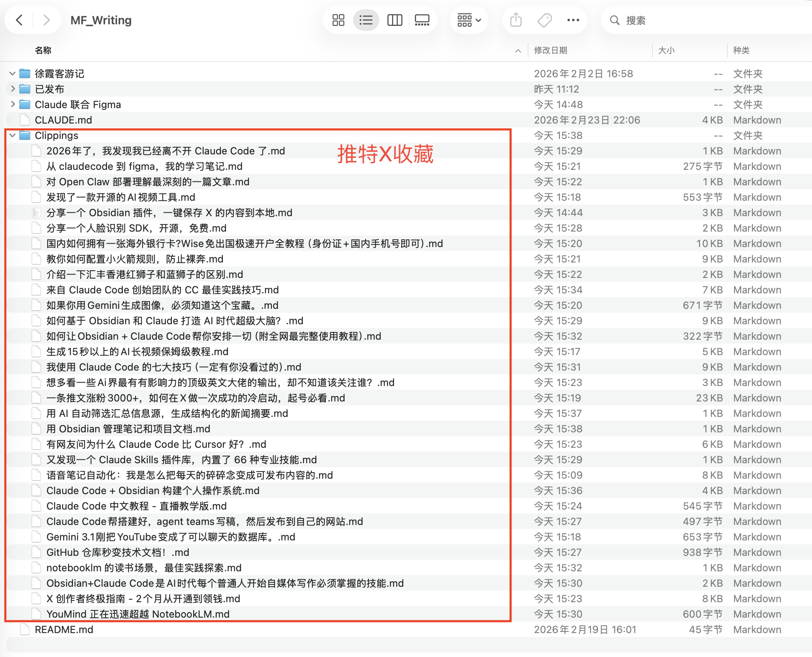Click the 23 KB size of 一条推文涨粉 file
Image resolution: width=812 pixels, height=657 pixels.
[x=709, y=398]
